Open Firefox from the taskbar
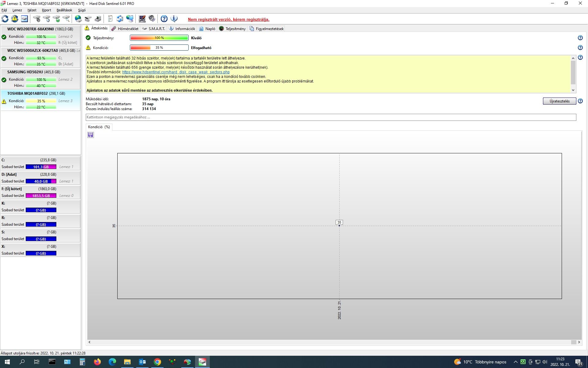The width and height of the screenshot is (588, 368). [x=97, y=362]
